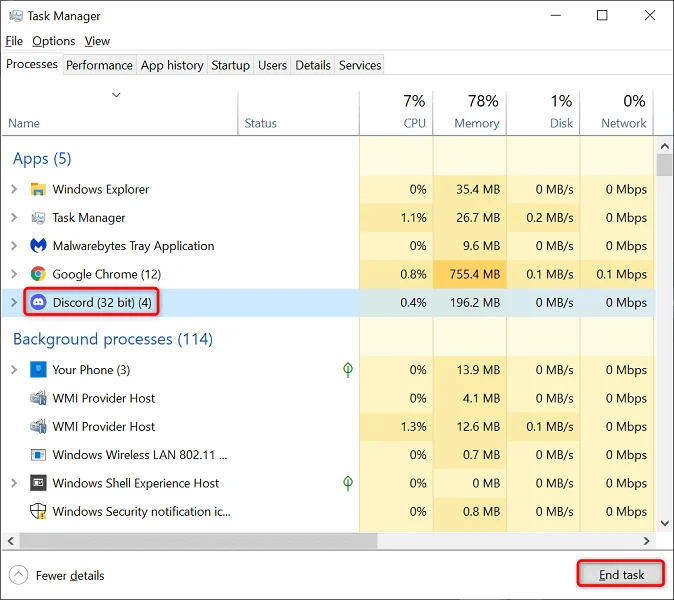
Task: Sort processes by CPU column header
Action: click(x=414, y=123)
